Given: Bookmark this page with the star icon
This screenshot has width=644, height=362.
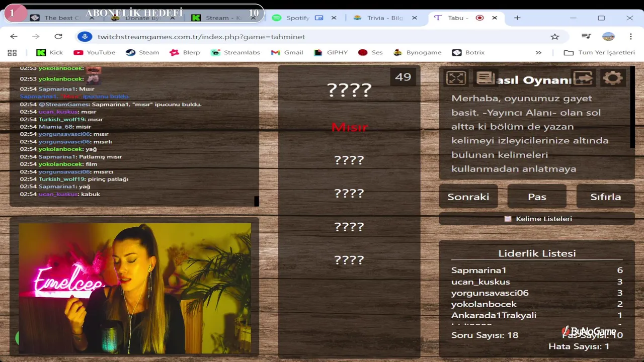Looking at the screenshot, I should (x=555, y=37).
